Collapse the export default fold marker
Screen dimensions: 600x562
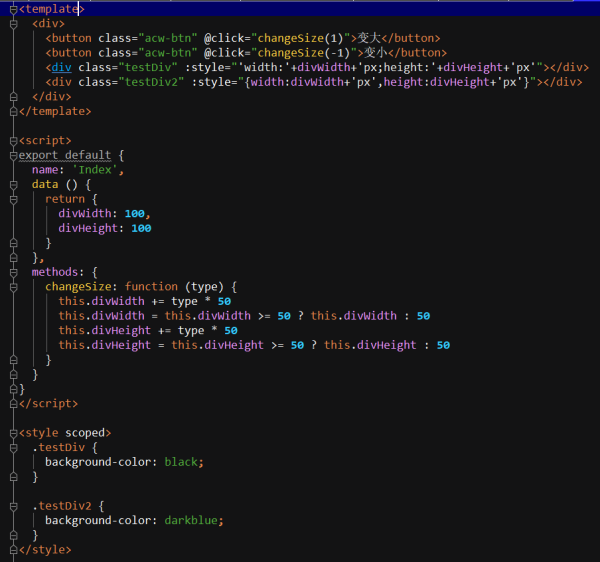coord(13,155)
